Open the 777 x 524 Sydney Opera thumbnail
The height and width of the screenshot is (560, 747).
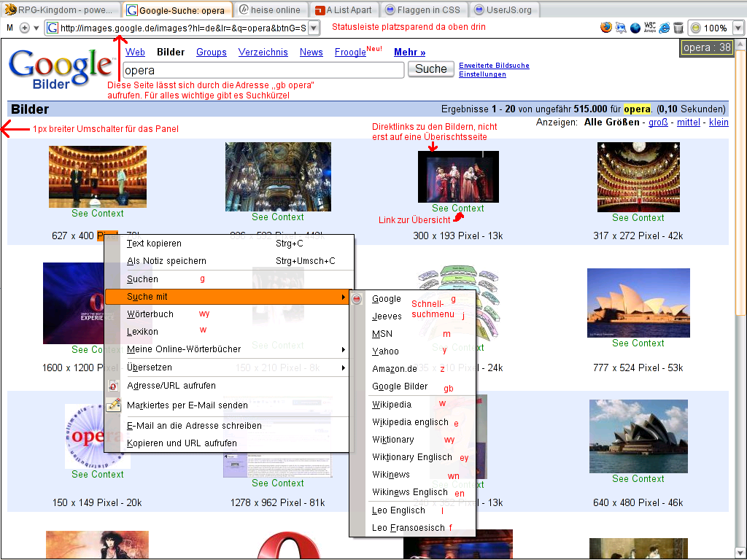638,303
